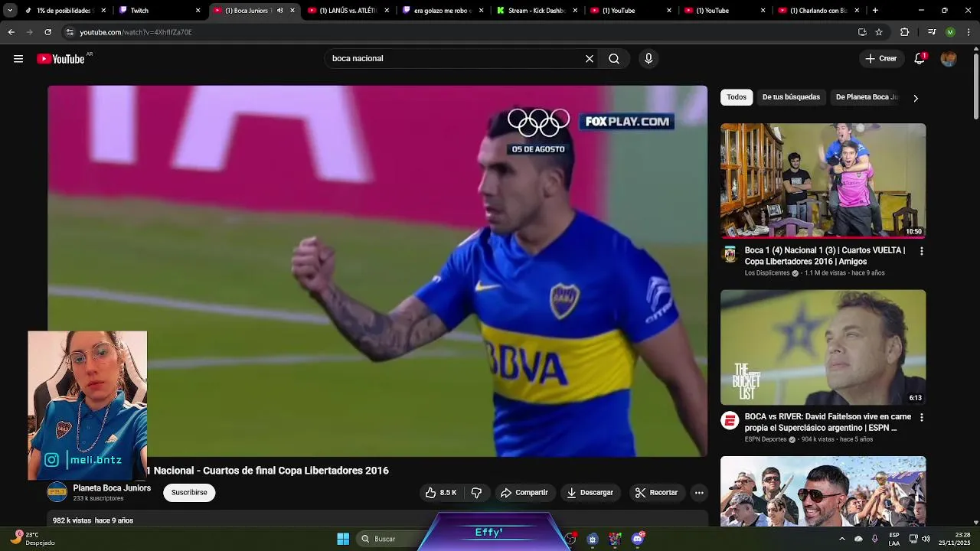The height and width of the screenshot is (551, 980).
Task: Switch to the Charlando con Bi tab
Action: click(x=818, y=11)
